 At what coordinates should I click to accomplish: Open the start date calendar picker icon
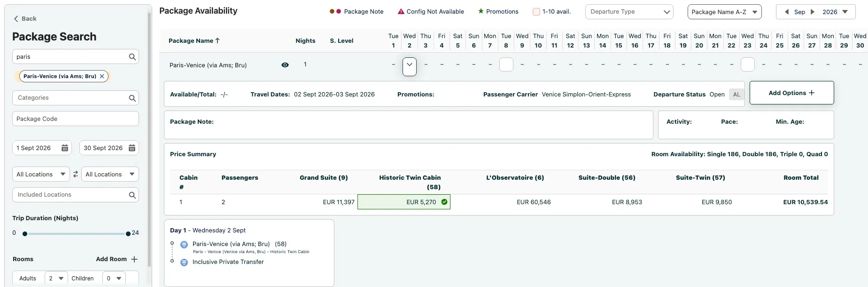tap(65, 148)
